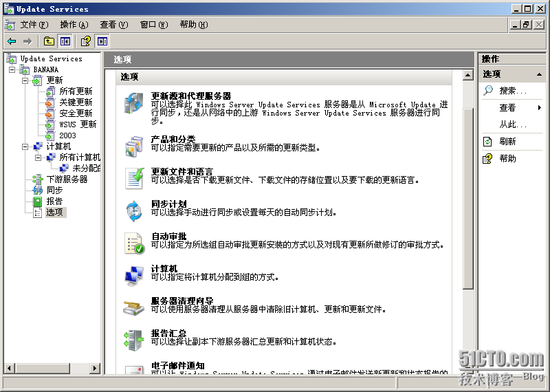550x392 pixels.
Task: Select 关键更新 in the tree
Action: [x=76, y=102]
